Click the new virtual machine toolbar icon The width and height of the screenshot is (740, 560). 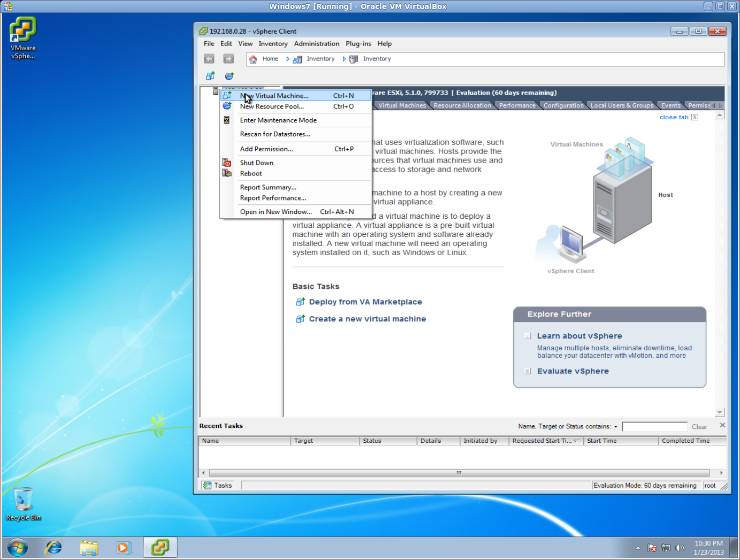click(x=210, y=76)
